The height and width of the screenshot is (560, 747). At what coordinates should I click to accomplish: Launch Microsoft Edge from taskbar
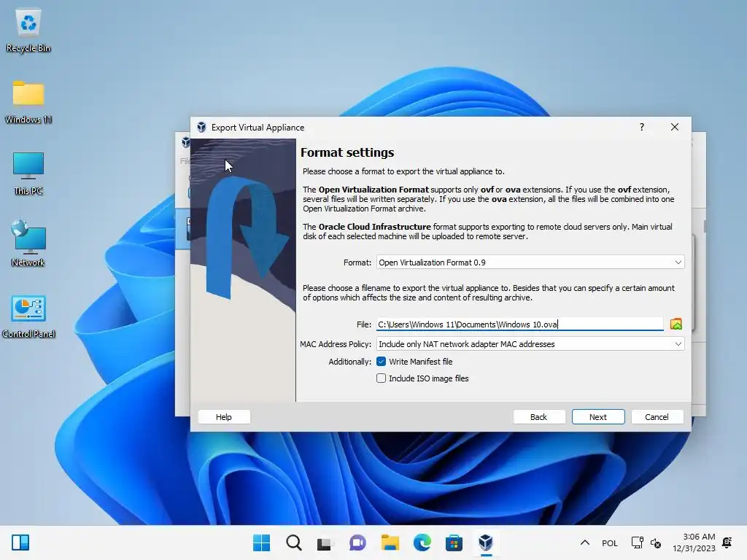click(422, 542)
